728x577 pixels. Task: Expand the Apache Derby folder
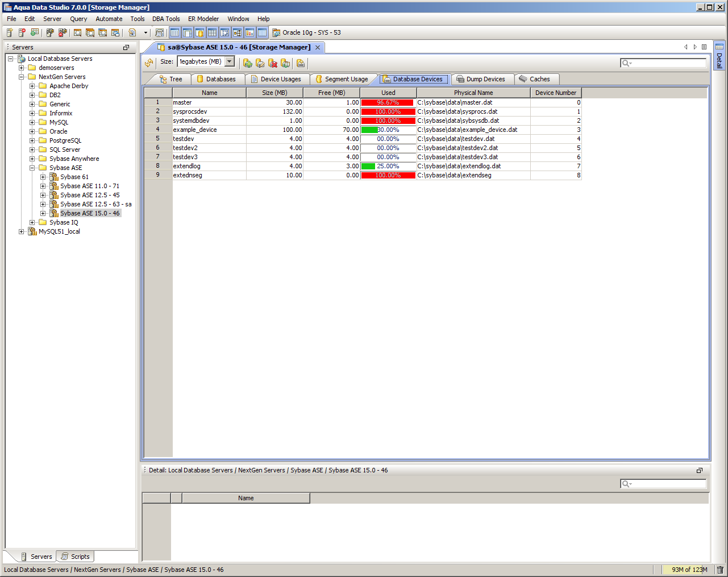32,86
